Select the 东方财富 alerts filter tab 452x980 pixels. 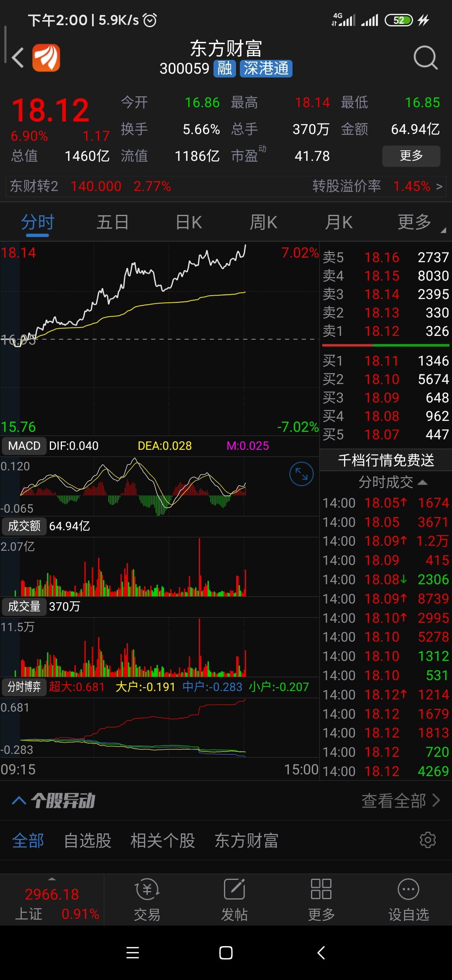click(x=247, y=841)
